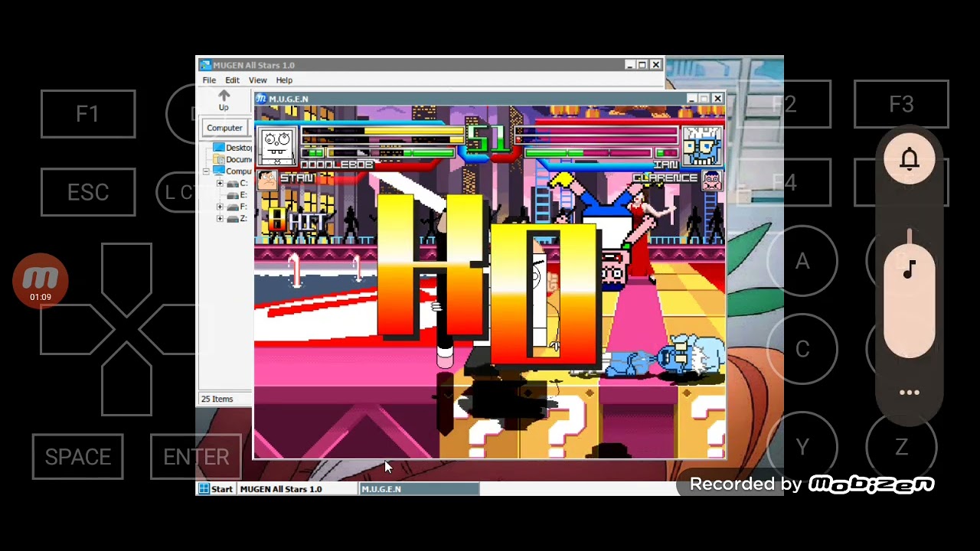Screen dimensions: 980x551
Task: Expand the F: drive node
Action: pyautogui.click(x=220, y=207)
